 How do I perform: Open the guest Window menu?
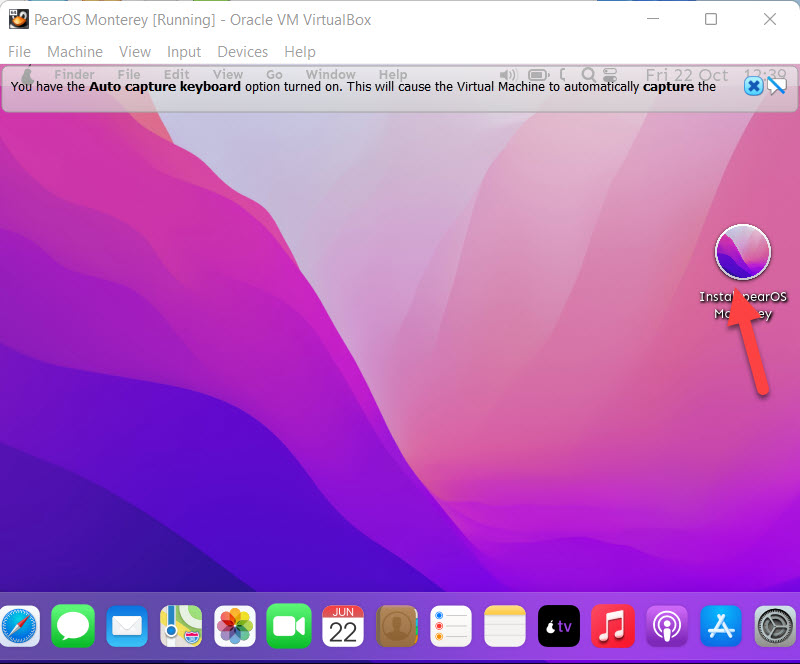pos(331,75)
